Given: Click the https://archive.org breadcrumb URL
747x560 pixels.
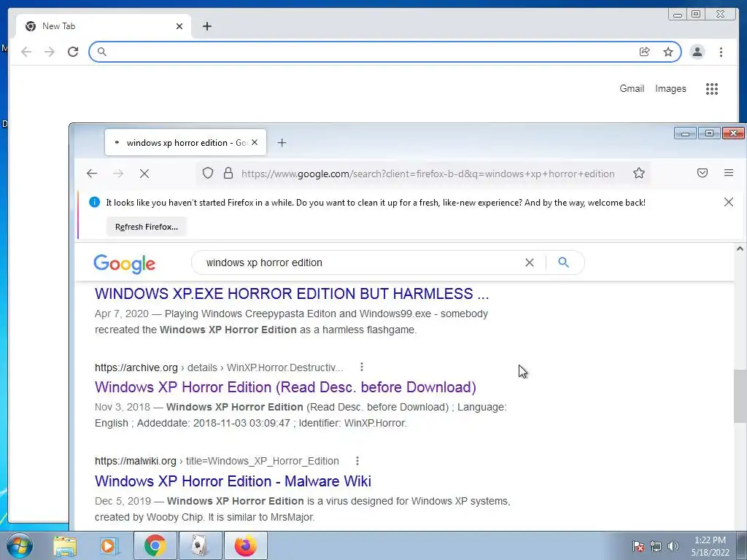Looking at the screenshot, I should pos(136,367).
